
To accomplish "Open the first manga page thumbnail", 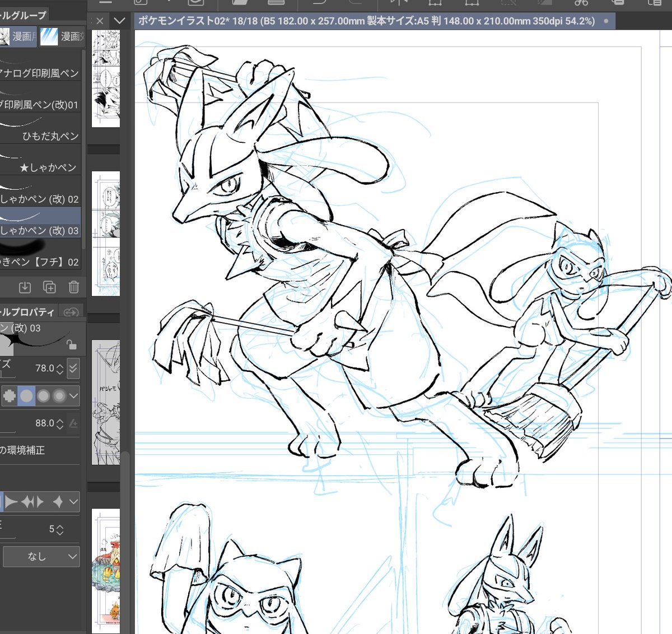I will [106, 78].
